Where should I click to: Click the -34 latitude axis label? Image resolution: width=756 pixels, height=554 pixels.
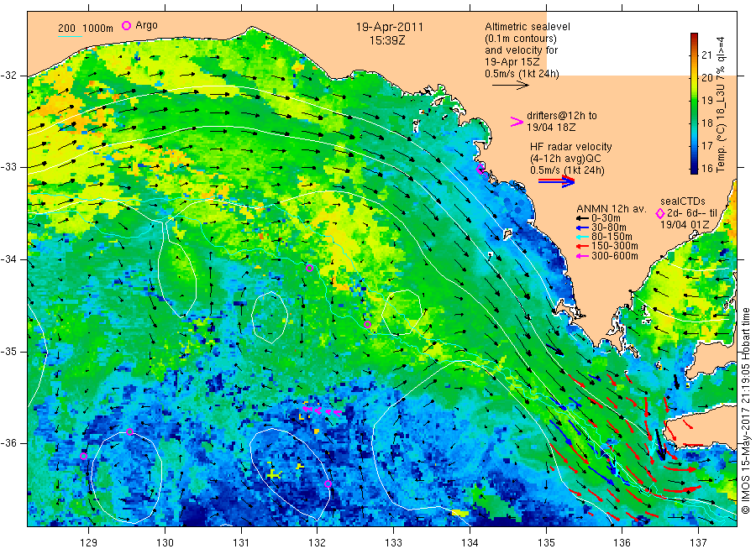[x=8, y=259]
